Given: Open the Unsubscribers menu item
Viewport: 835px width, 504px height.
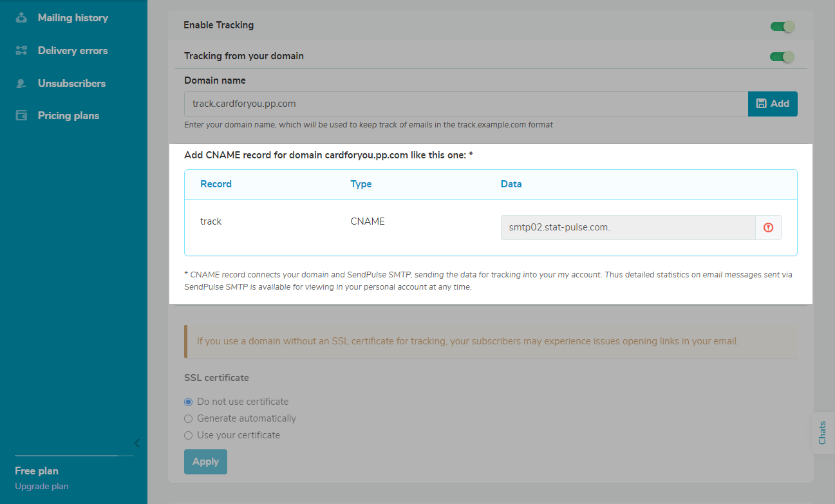Looking at the screenshot, I should (x=71, y=84).
